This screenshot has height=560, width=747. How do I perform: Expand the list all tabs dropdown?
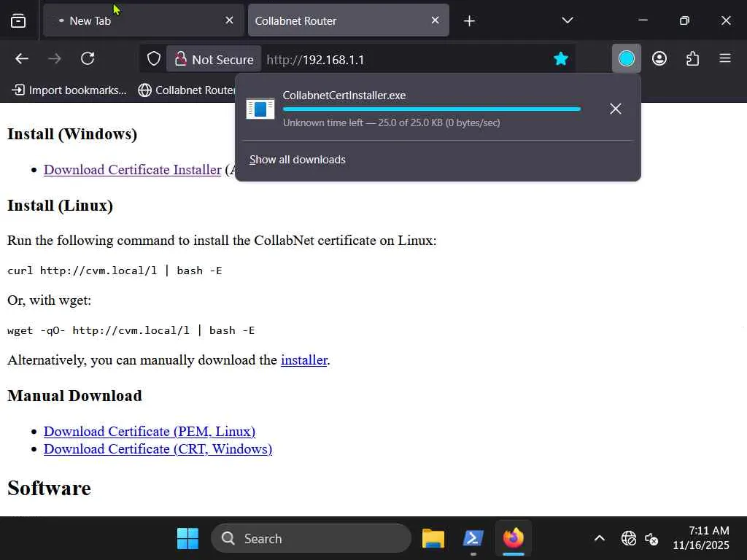pyautogui.click(x=567, y=20)
